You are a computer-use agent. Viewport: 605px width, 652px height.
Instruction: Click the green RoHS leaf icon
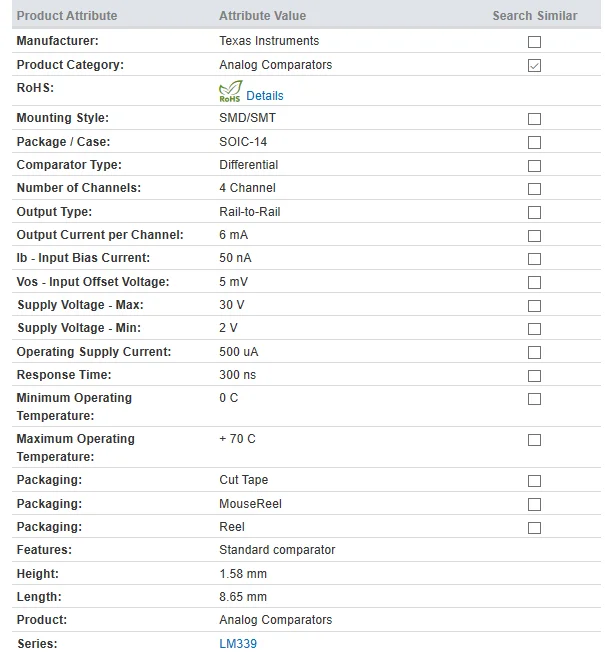(230, 91)
